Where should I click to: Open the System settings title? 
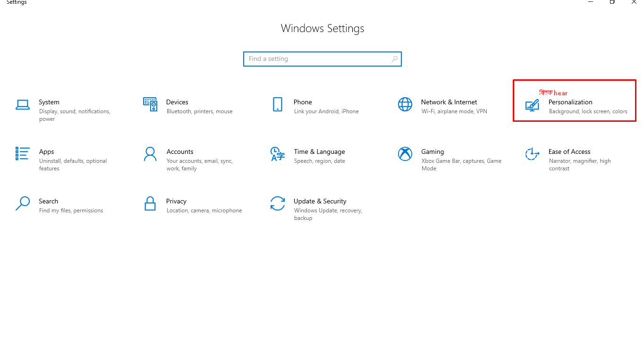49,102
